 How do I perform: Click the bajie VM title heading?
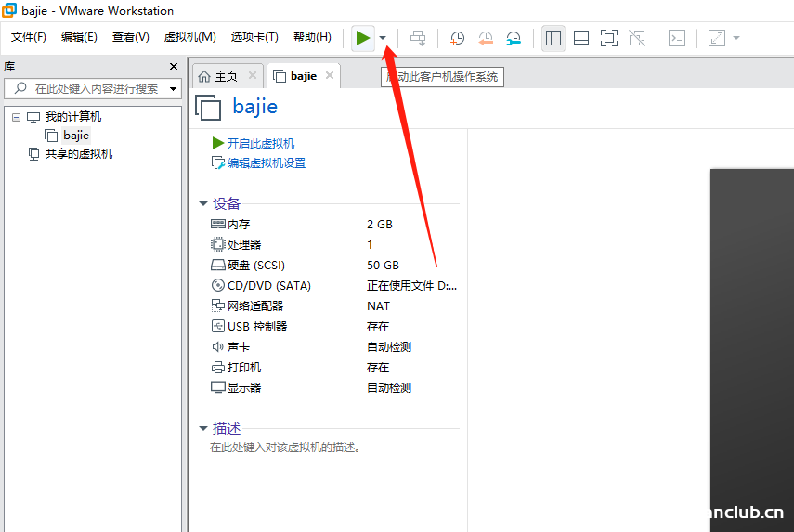pos(254,107)
